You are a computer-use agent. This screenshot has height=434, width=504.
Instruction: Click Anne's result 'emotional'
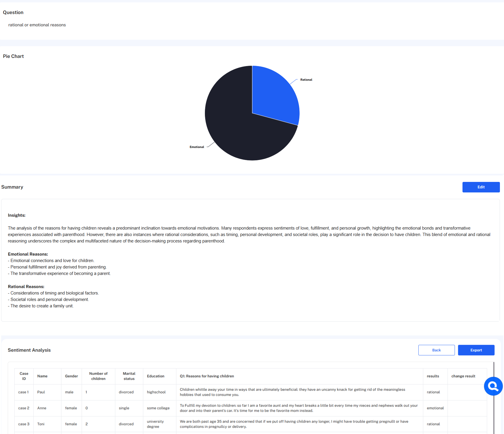click(435, 408)
